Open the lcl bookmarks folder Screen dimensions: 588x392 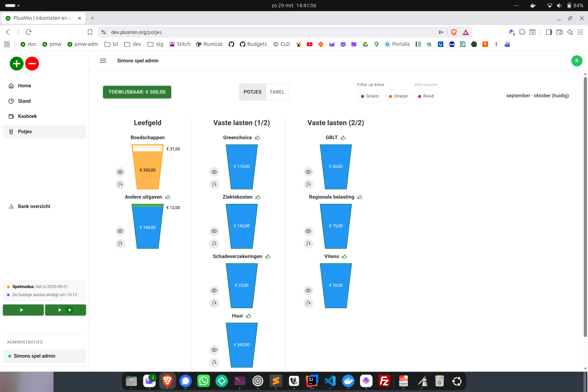111,44
